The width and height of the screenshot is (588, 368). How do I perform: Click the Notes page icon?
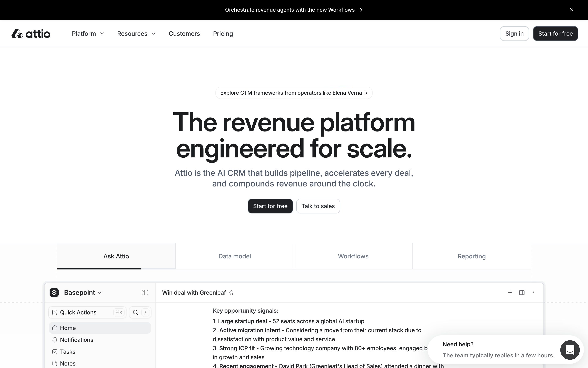point(55,363)
